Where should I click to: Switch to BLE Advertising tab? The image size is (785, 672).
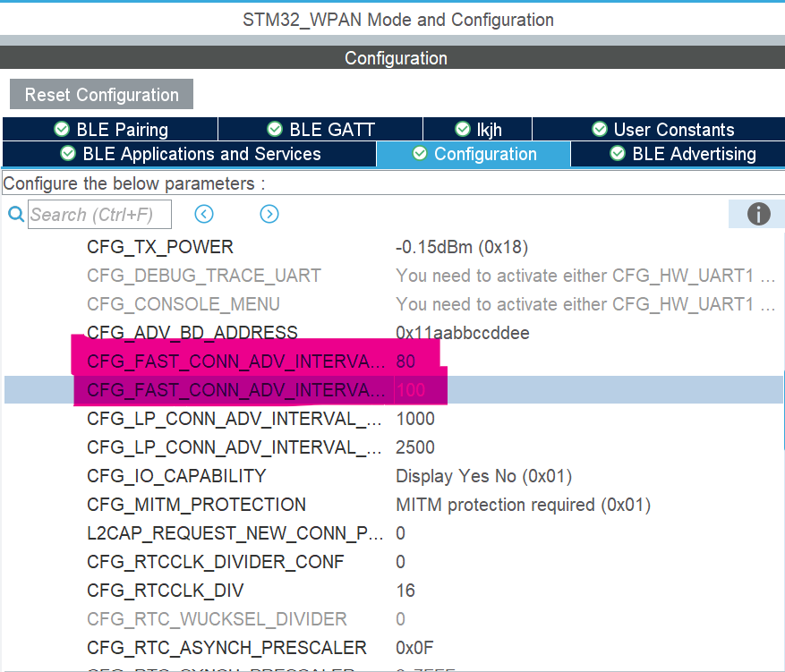tap(678, 154)
